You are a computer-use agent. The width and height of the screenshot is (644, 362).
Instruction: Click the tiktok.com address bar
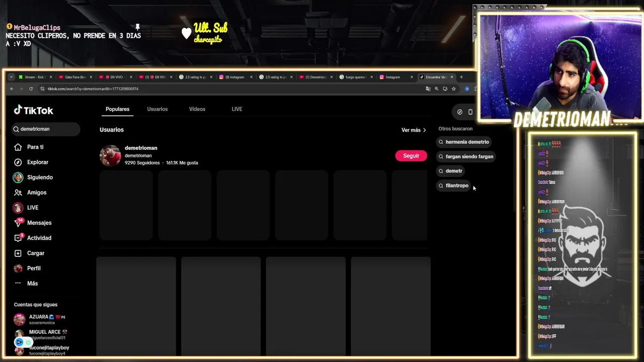pos(231,88)
